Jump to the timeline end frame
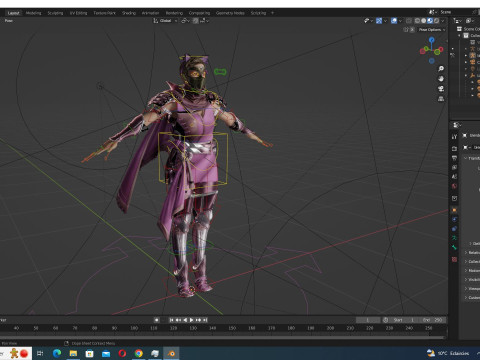The height and width of the screenshot is (360, 480). (x=205, y=320)
